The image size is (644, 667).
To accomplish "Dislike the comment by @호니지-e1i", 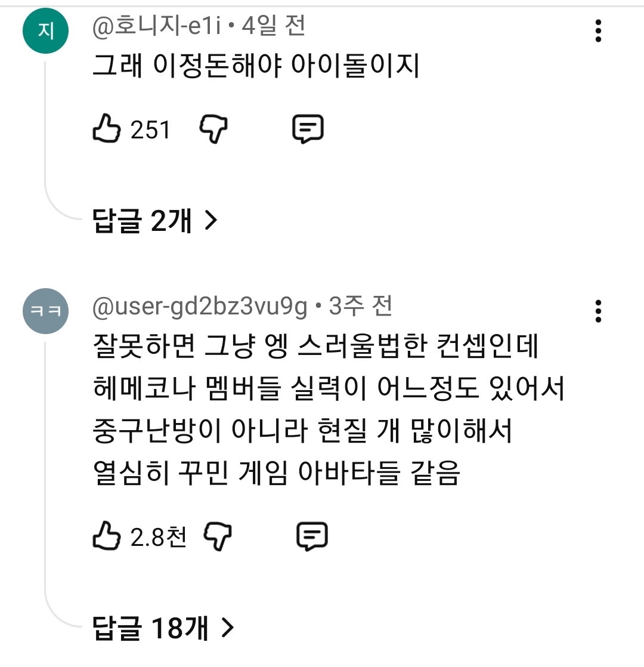I will coord(213,129).
